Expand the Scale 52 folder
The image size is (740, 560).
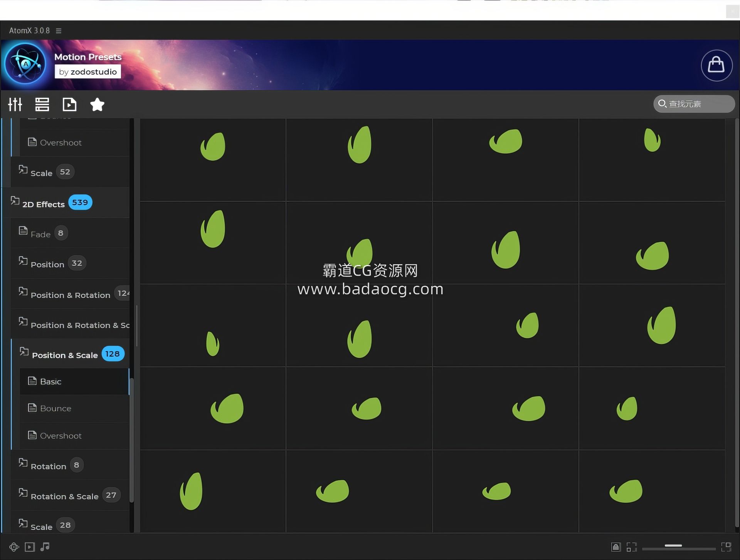tap(71, 172)
